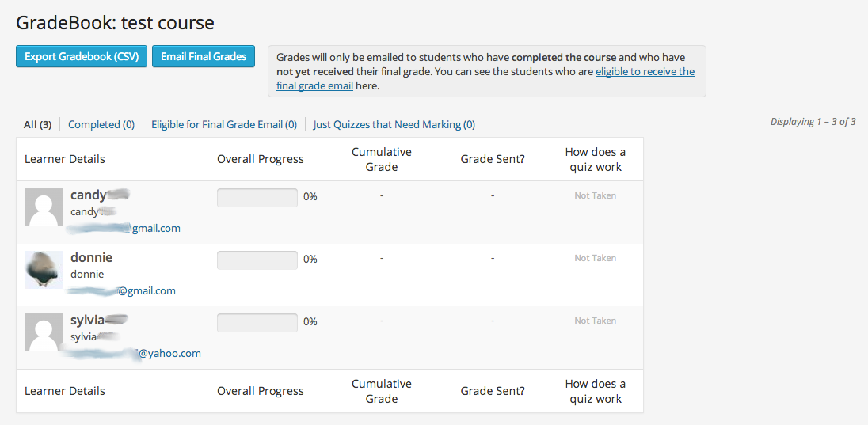Select the All (3) filter
Screen dimensions: 868x425
[37, 124]
